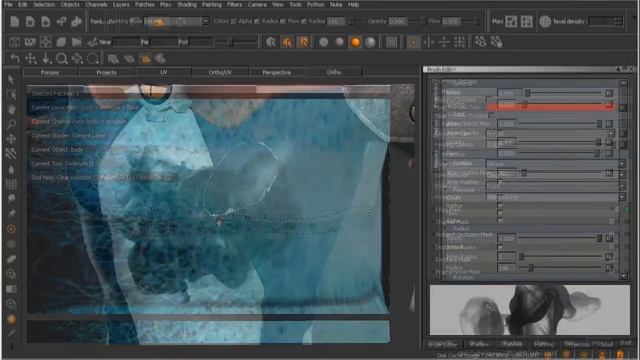
Task: Toggle the Alpha checkbox in the brush toolbar
Action: click(x=257, y=21)
